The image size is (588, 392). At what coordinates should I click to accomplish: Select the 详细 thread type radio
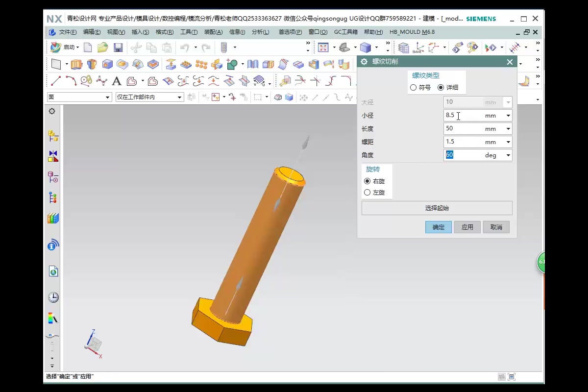(x=441, y=87)
